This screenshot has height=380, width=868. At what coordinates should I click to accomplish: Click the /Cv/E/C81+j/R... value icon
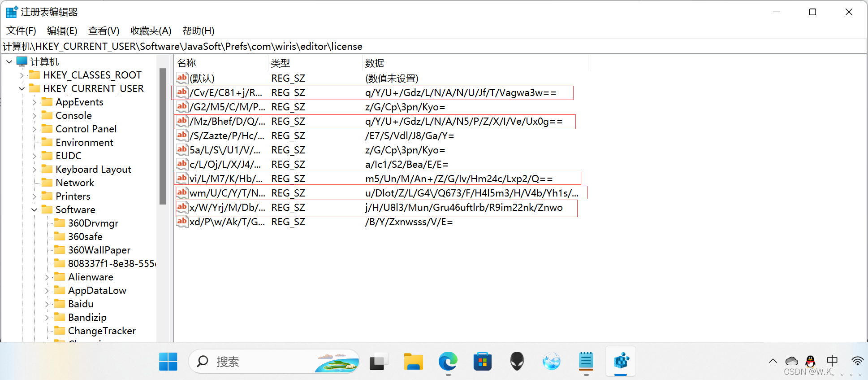182,92
